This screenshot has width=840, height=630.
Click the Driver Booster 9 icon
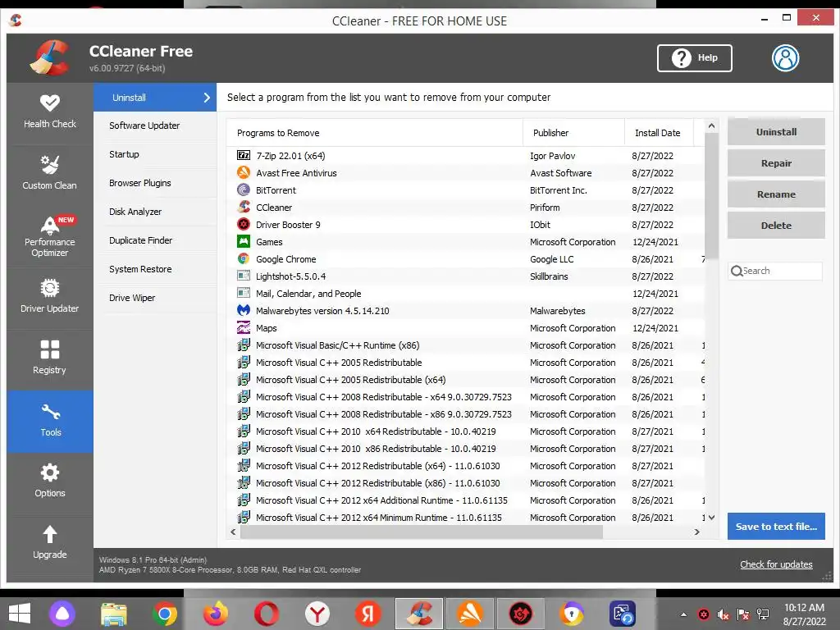pos(243,225)
